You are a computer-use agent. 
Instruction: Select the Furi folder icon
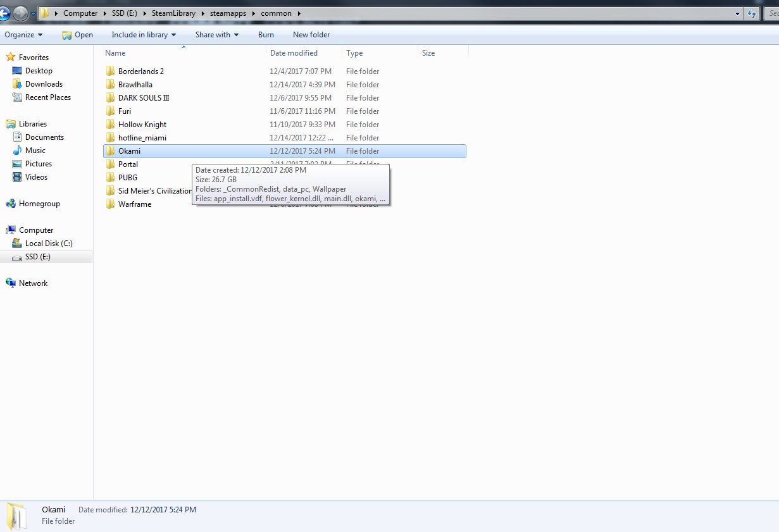point(110,111)
